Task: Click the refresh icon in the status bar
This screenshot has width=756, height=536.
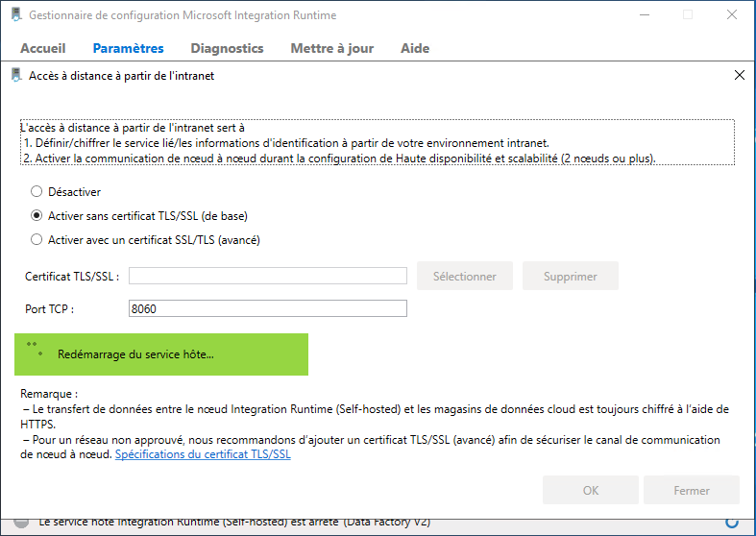Action: coord(731,522)
